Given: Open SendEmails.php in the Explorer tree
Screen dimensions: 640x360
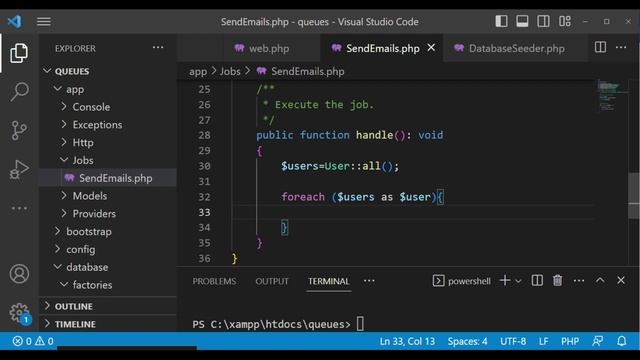Looking at the screenshot, I should tap(108, 178).
